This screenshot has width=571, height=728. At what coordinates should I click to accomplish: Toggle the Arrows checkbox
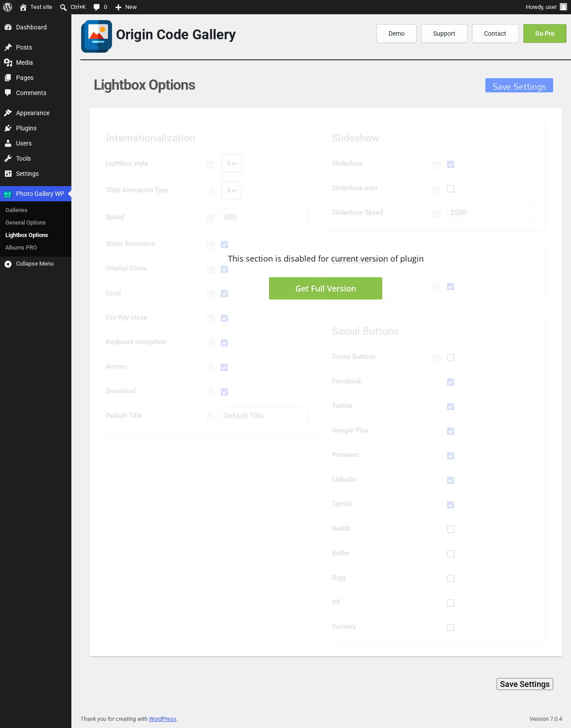tap(224, 367)
